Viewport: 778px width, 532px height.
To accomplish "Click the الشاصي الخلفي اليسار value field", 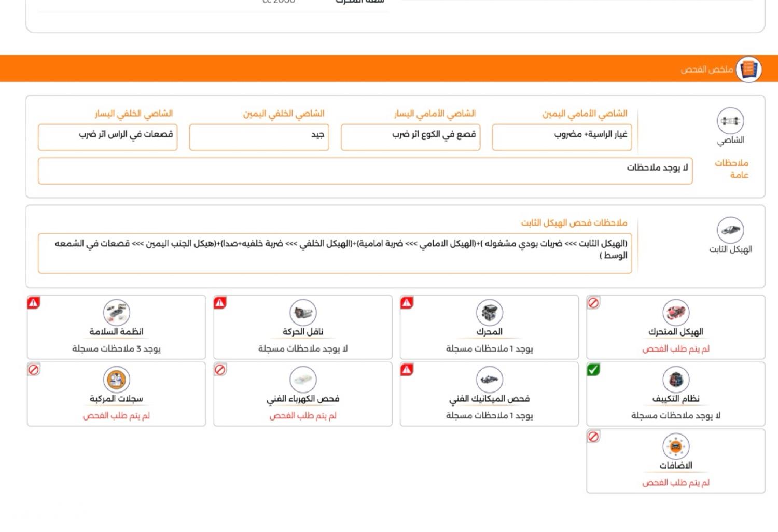I will click(108, 137).
